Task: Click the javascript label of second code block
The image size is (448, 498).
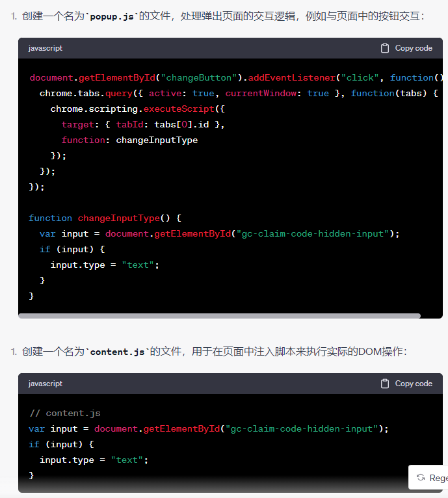Action: coord(46,384)
